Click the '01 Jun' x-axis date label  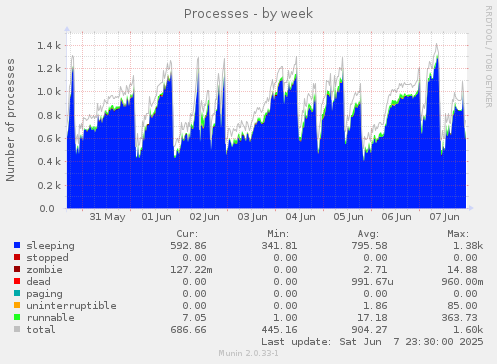pyautogui.click(x=156, y=217)
